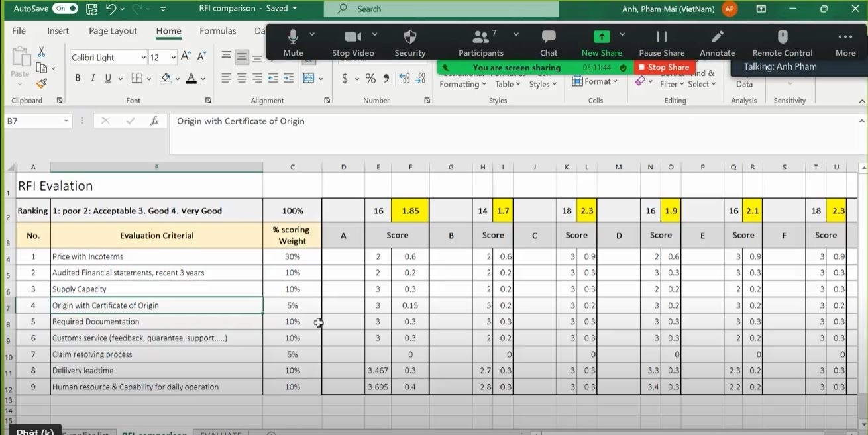Click the Cut scissors icon
The width and height of the screenshot is (868, 435).
point(41,52)
